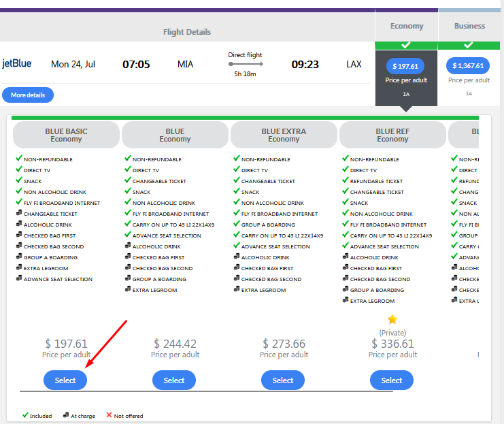Image resolution: width=504 pixels, height=424 pixels.
Task: Click the Included legend checkmark icon
Action: click(x=25, y=415)
